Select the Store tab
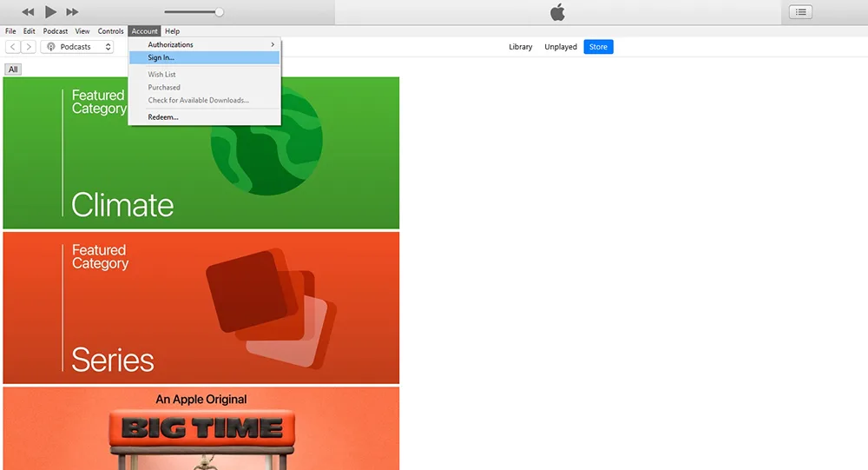This screenshot has width=868, height=470. pyautogui.click(x=598, y=47)
